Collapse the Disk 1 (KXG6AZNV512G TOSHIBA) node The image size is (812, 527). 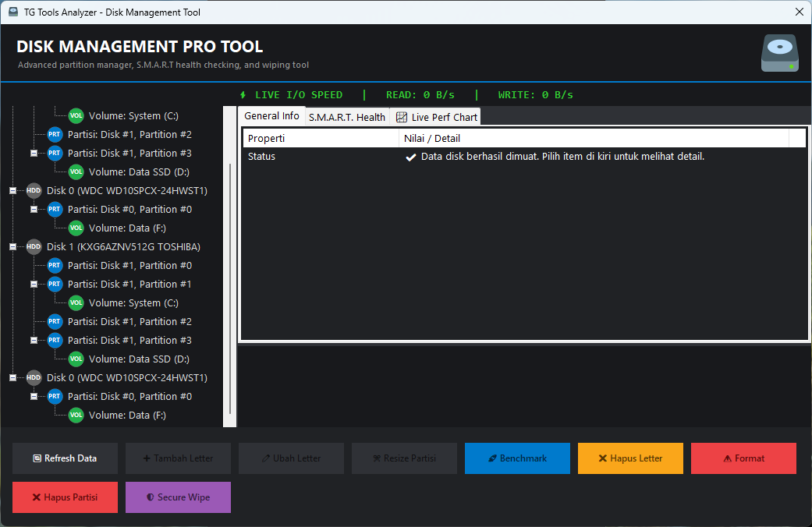pos(13,247)
